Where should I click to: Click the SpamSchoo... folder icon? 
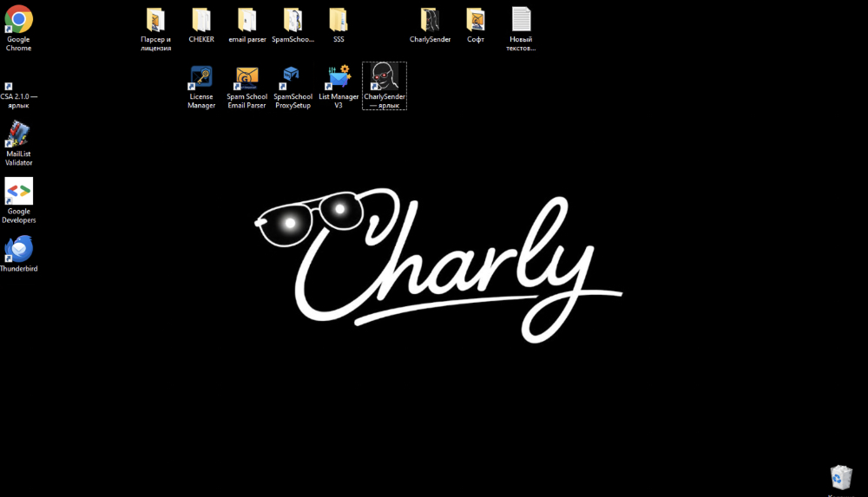pos(293,20)
